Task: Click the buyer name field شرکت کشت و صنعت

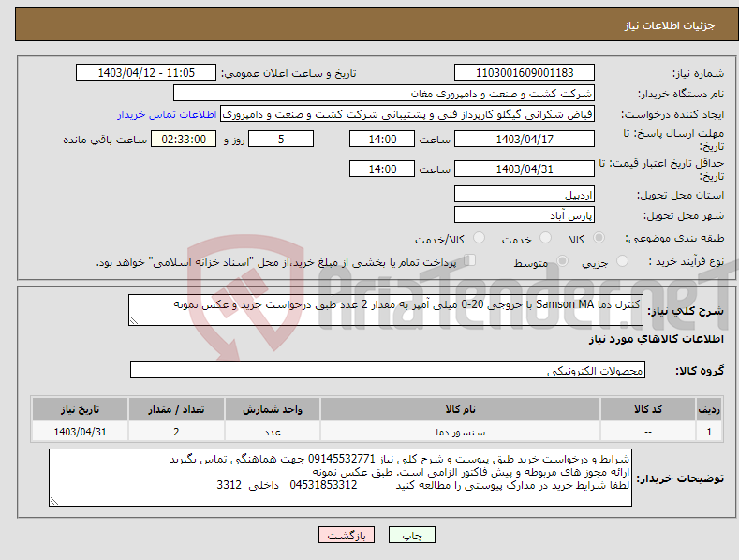Action: [x=384, y=93]
